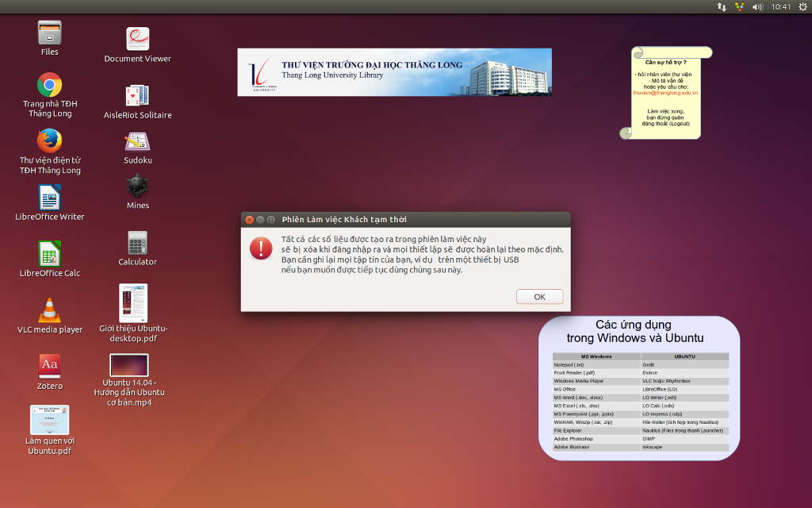The image size is (812, 508).
Task: Click the dialog's maximize button
Action: (271, 220)
